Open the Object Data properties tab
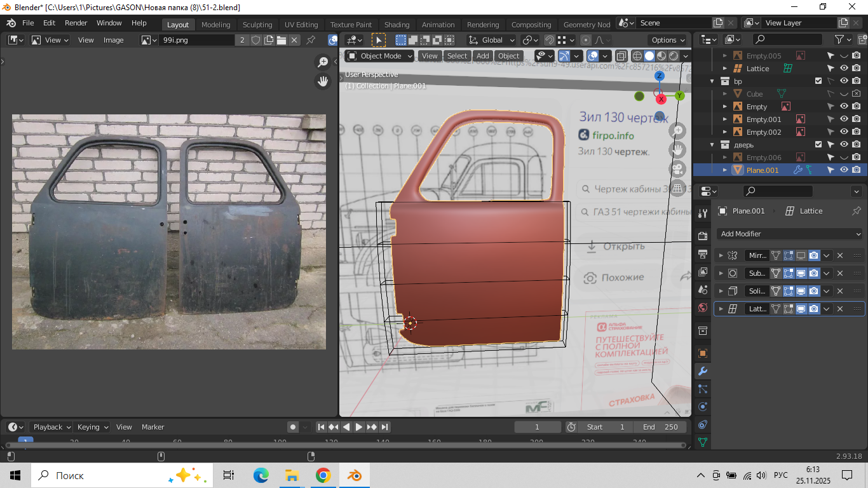The width and height of the screenshot is (868, 488). tap(703, 442)
